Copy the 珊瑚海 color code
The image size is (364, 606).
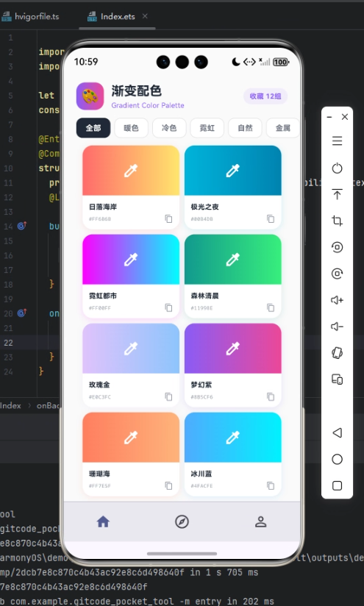168,485
